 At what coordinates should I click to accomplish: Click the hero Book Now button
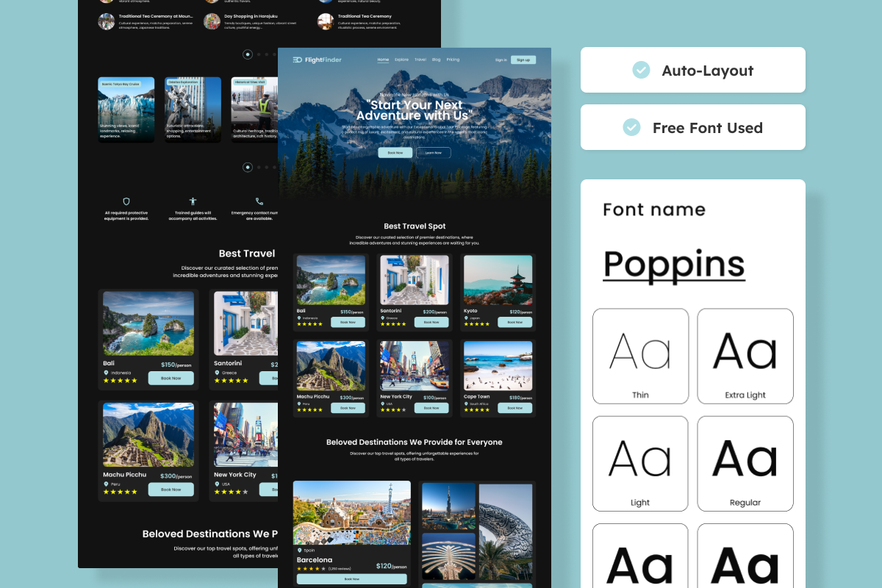click(x=395, y=153)
